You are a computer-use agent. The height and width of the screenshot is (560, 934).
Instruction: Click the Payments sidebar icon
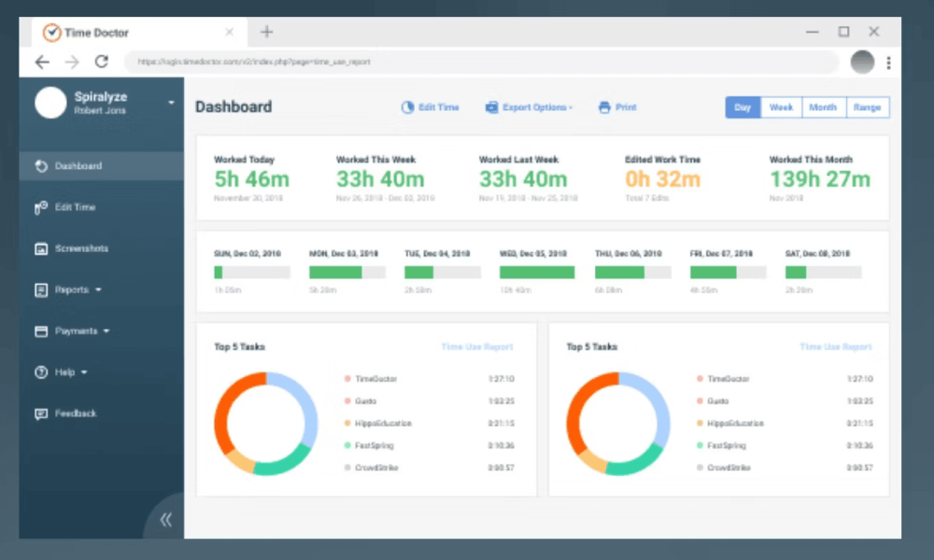point(41,331)
